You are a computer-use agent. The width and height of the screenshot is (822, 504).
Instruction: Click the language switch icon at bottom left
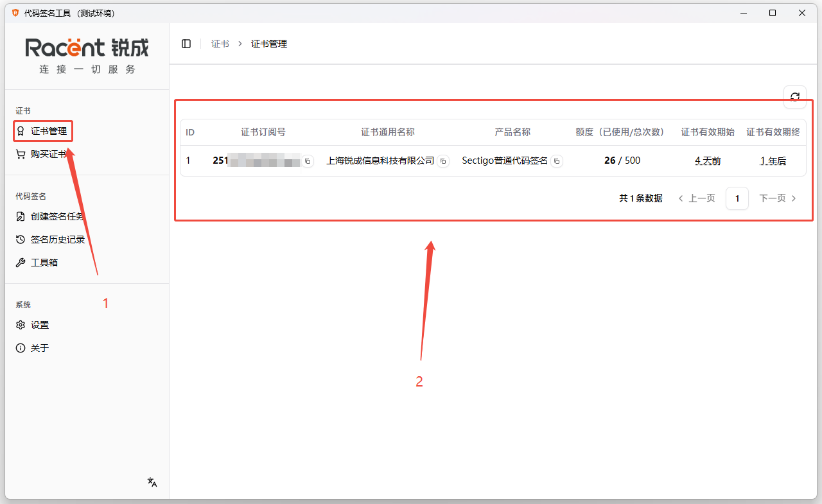[152, 482]
